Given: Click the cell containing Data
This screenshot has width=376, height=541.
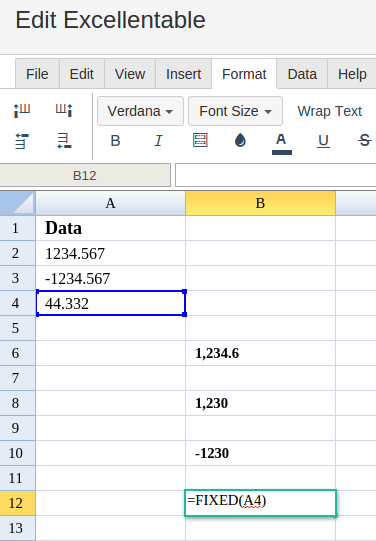Looking at the screenshot, I should click(110, 228).
